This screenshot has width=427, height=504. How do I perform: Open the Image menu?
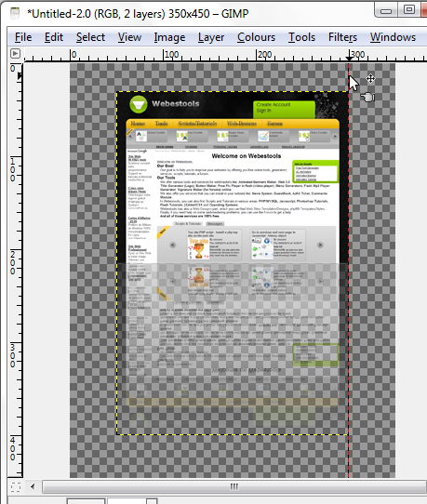pos(169,37)
